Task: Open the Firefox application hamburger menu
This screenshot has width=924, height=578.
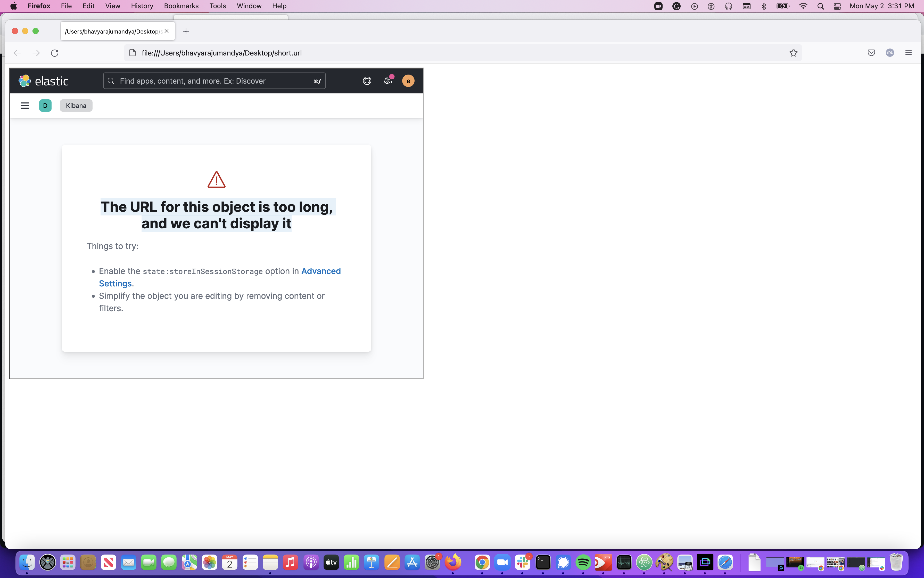Action: point(908,53)
